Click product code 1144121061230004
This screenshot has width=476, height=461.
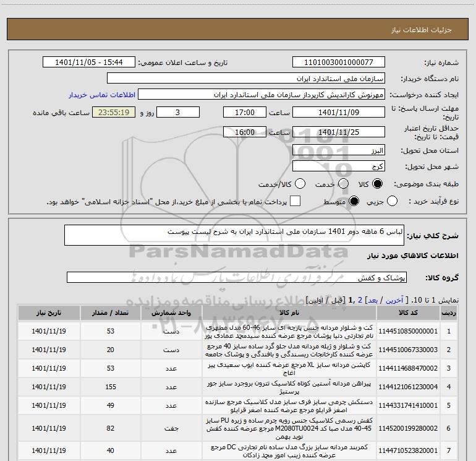[x=408, y=387]
